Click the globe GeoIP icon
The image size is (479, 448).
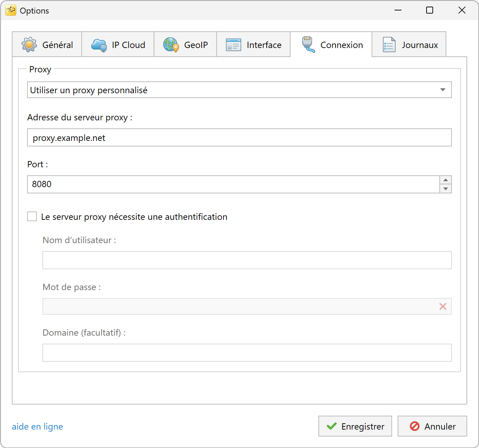[x=171, y=45]
